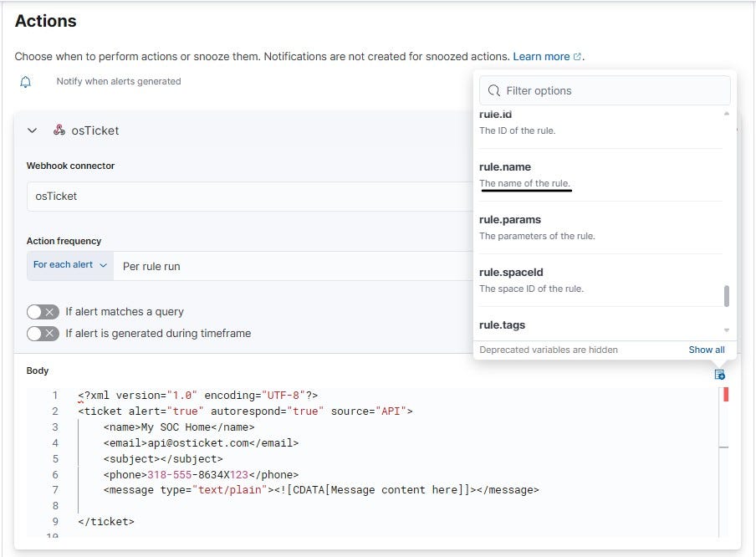The height and width of the screenshot is (557, 756).
Task: Toggle If alert is generated during timeframe
Action: click(x=43, y=334)
